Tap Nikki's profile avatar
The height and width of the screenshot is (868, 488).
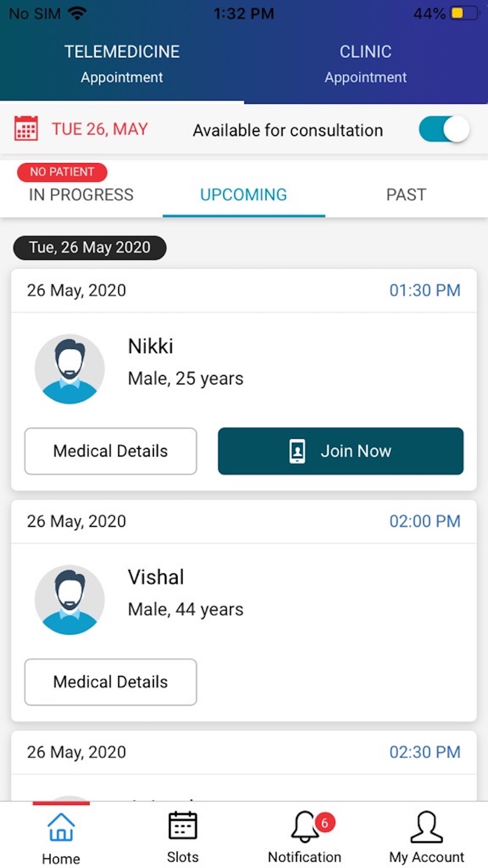[70, 369]
